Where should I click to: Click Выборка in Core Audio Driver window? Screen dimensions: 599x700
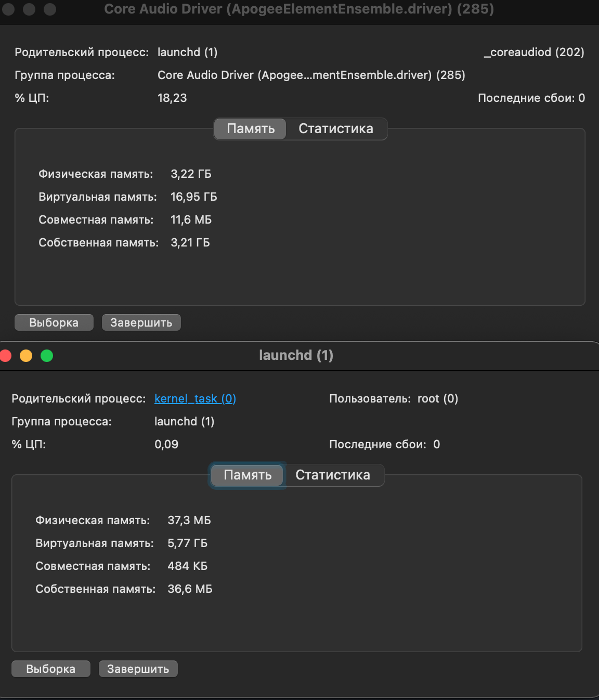coord(54,322)
